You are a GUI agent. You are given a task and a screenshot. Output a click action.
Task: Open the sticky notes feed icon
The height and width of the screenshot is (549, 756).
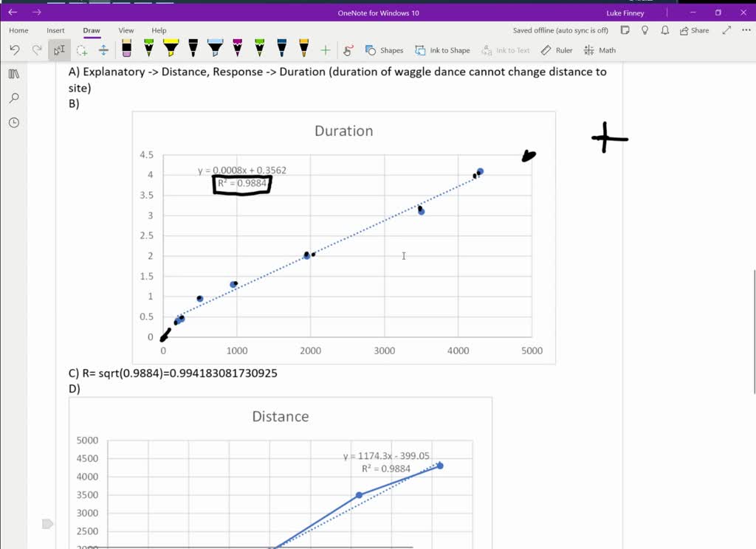pyautogui.click(x=625, y=30)
